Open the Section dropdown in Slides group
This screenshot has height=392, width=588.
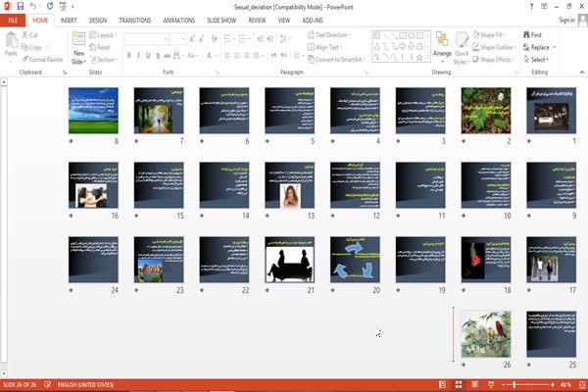pos(104,59)
